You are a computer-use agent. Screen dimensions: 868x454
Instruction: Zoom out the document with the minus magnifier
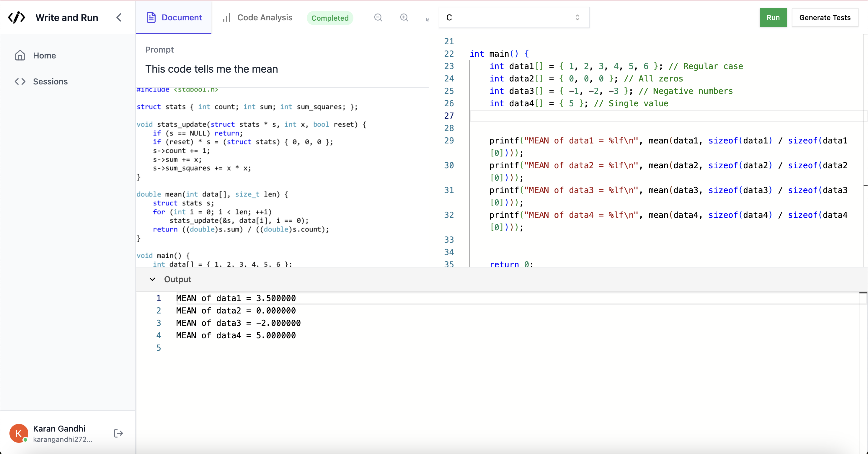click(x=378, y=17)
